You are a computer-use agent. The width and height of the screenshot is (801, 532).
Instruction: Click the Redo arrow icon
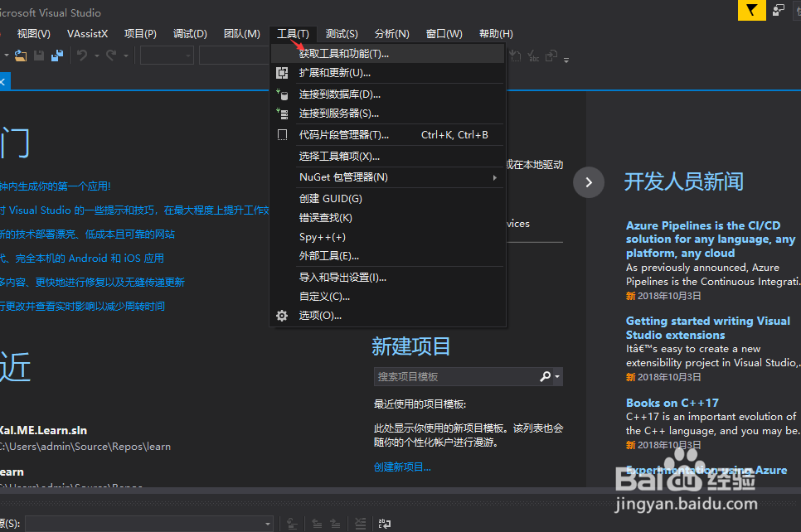[111, 56]
